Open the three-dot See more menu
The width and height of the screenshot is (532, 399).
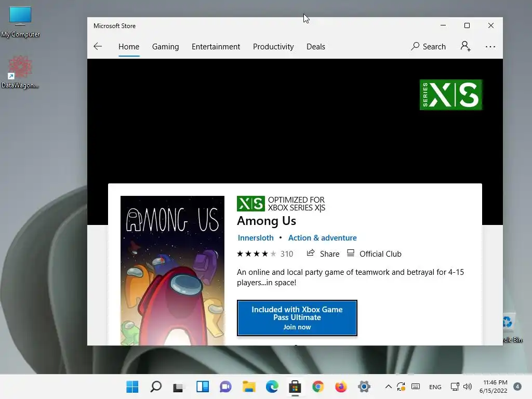tap(490, 47)
